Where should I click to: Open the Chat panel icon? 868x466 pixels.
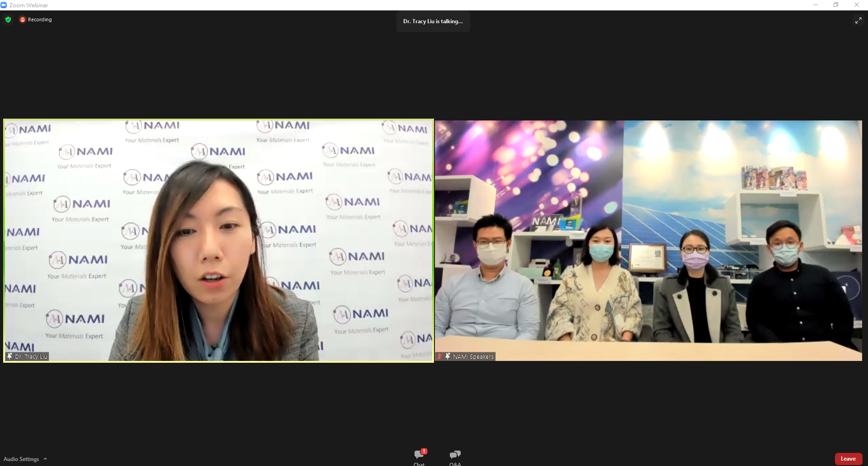419,455
